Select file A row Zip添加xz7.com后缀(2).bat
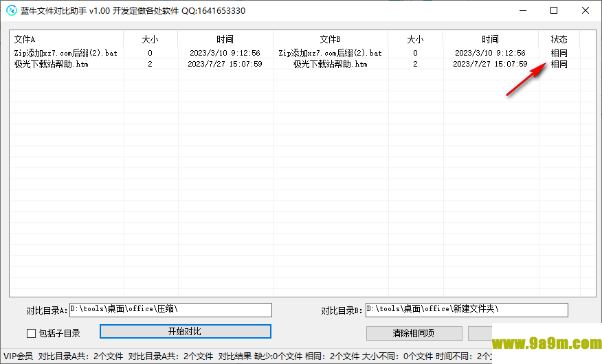602x364 pixels. pyautogui.click(x=66, y=53)
